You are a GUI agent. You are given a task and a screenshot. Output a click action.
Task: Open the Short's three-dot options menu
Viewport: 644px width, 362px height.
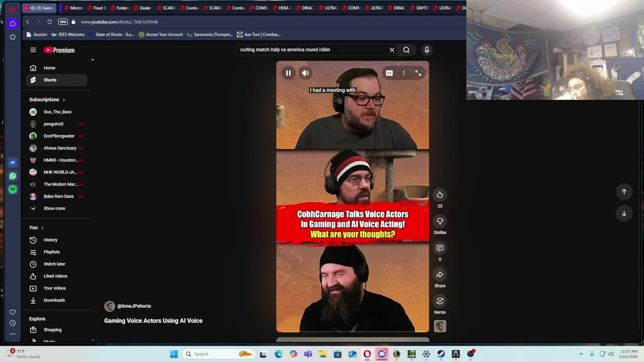click(x=404, y=73)
